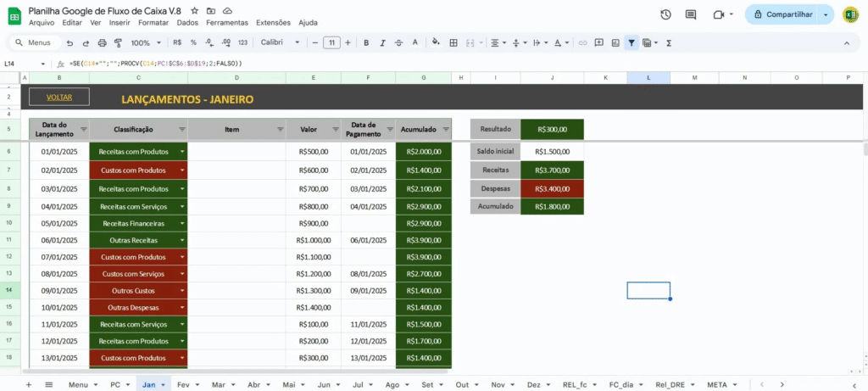The width and height of the screenshot is (868, 391).
Task: Toggle the filter button in toolbar
Action: tap(632, 42)
